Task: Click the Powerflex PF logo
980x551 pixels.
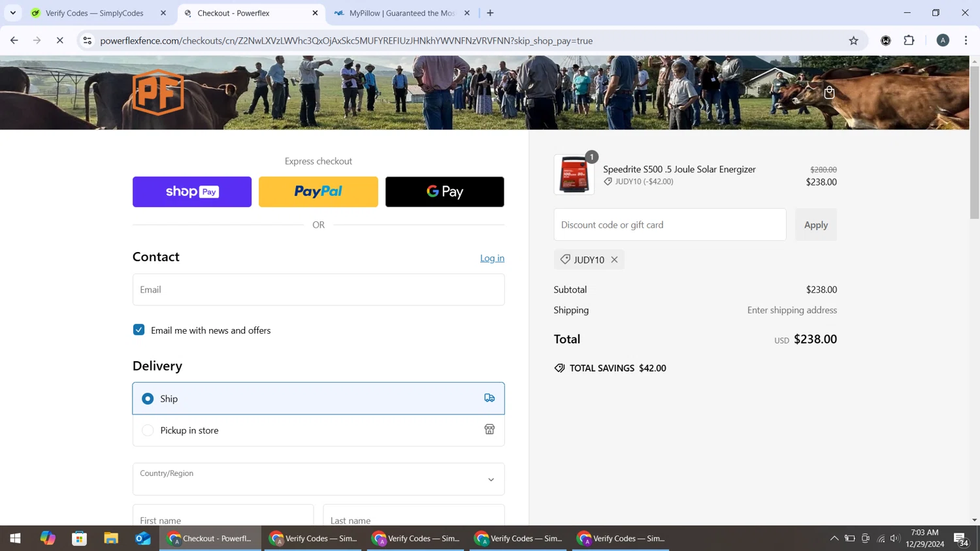Action: click(x=158, y=92)
